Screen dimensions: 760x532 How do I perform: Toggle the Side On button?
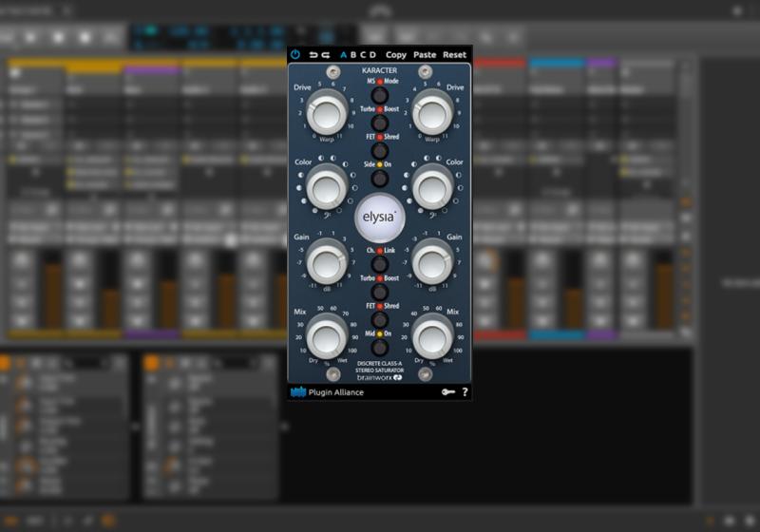(x=379, y=179)
